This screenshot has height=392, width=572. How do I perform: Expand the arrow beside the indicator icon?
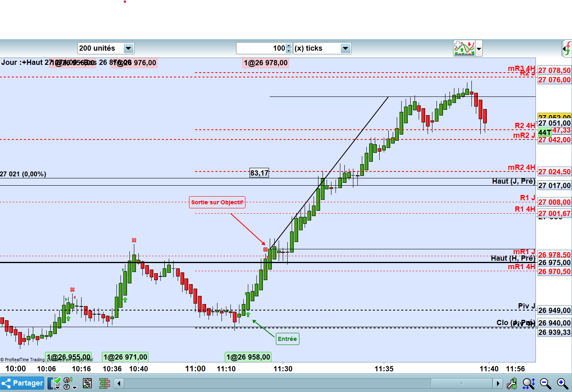479,49
